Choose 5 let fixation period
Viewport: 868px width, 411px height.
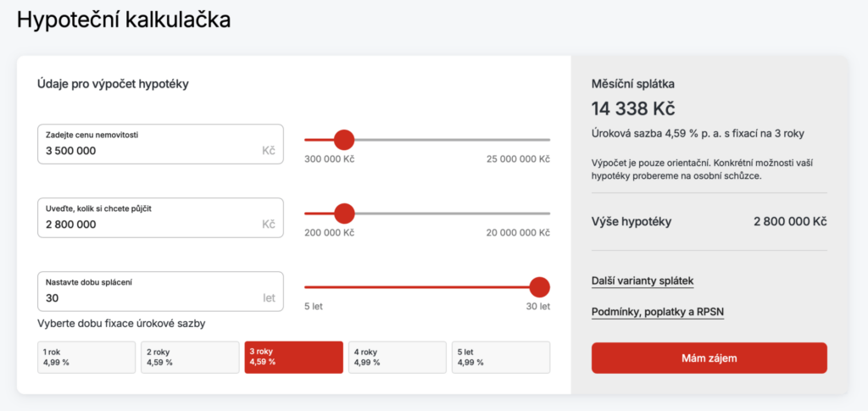500,357
